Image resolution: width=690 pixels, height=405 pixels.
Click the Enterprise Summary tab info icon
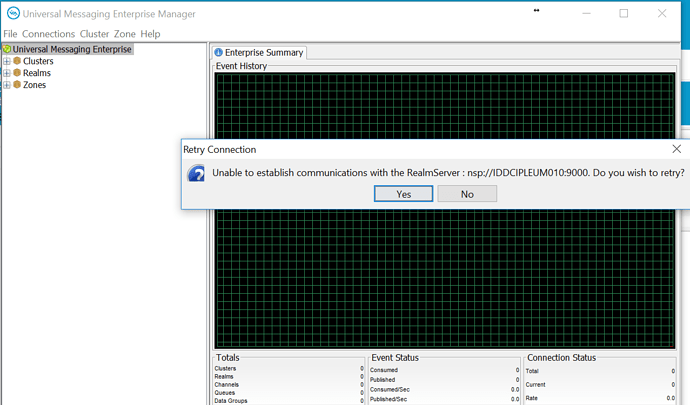click(x=218, y=52)
